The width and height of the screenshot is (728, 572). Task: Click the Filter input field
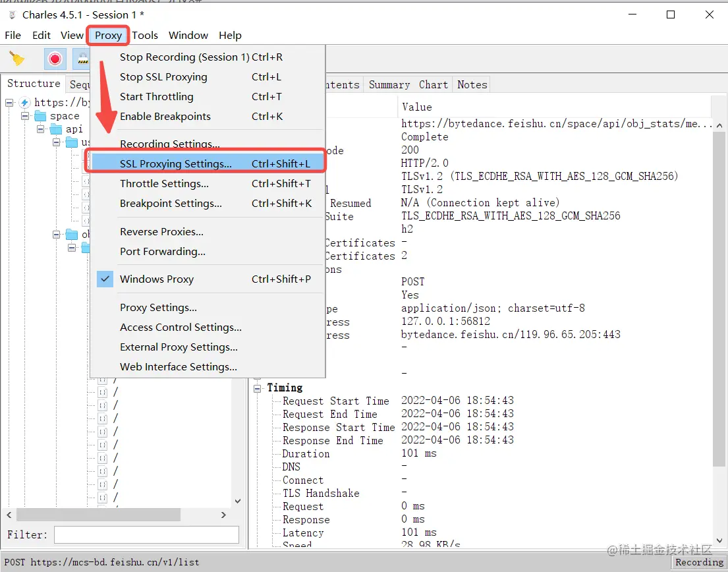tap(146, 535)
